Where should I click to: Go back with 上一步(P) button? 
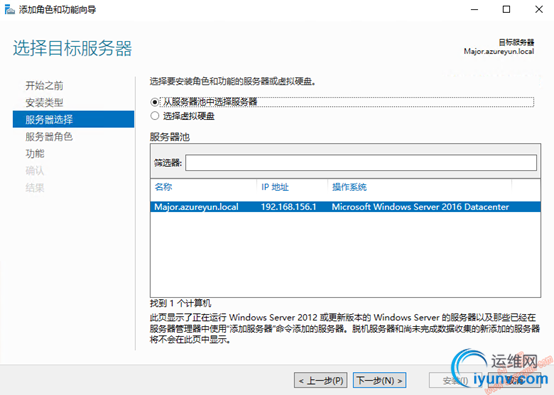coord(320,381)
